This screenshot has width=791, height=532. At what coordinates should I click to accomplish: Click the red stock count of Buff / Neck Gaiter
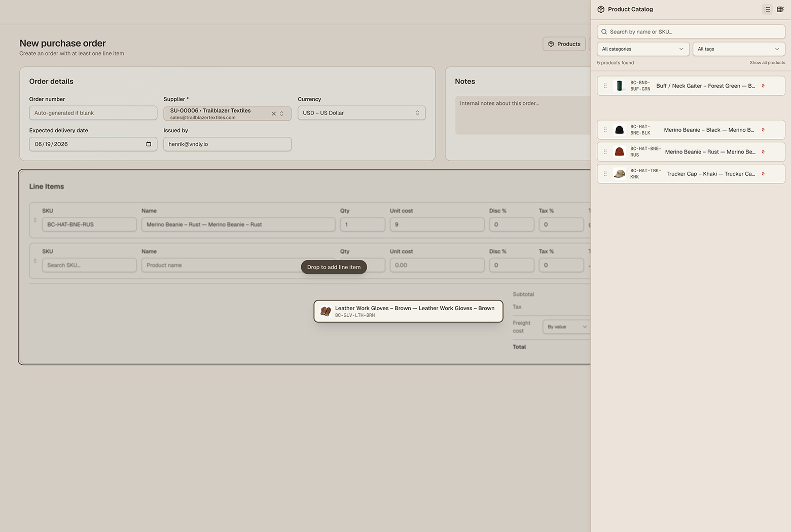(763, 86)
